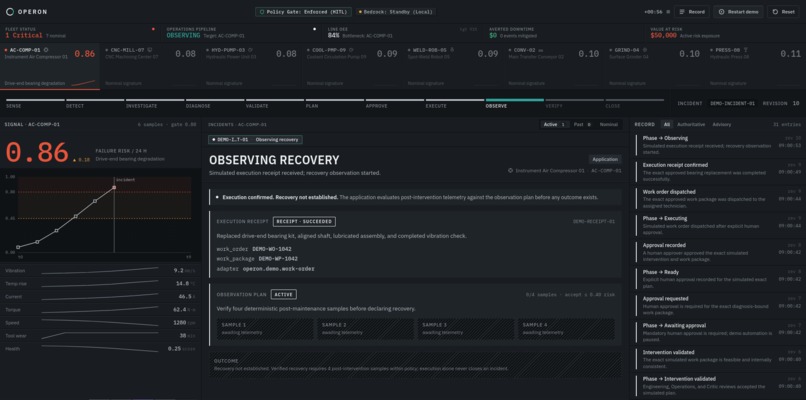Select the PLAN pipeline stage
The height and width of the screenshot is (400, 806).
pyautogui.click(x=335, y=103)
